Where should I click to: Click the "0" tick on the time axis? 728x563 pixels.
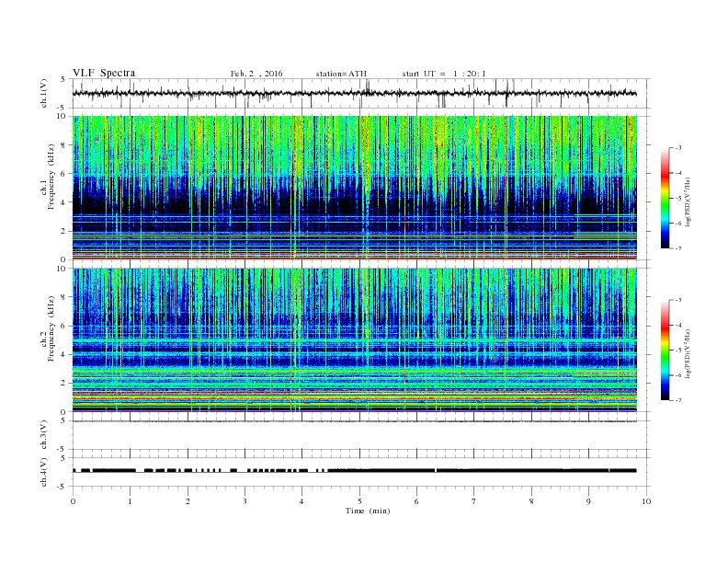73,501
